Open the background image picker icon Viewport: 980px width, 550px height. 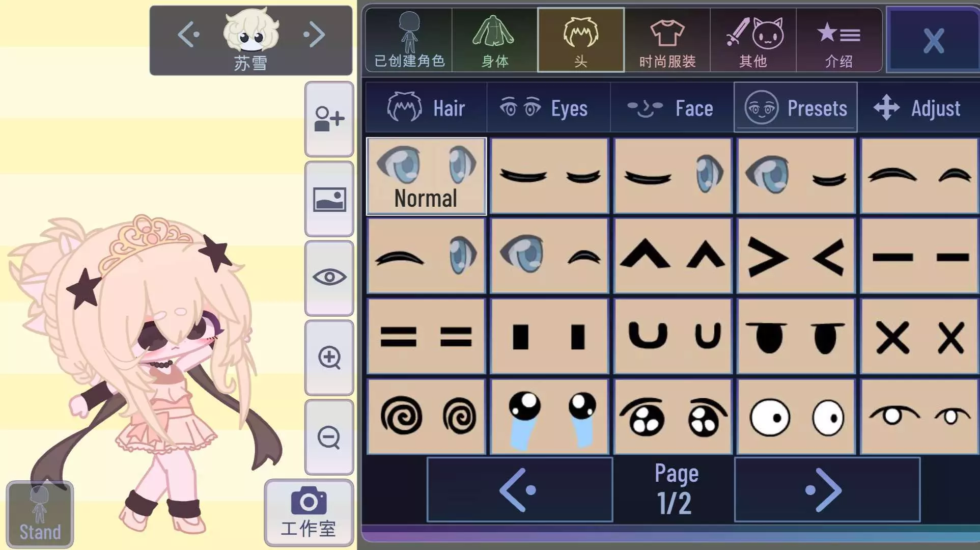click(329, 199)
